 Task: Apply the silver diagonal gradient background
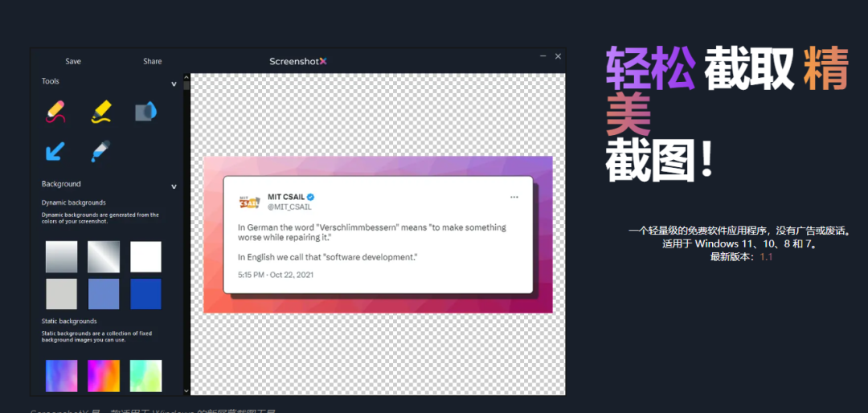(104, 257)
